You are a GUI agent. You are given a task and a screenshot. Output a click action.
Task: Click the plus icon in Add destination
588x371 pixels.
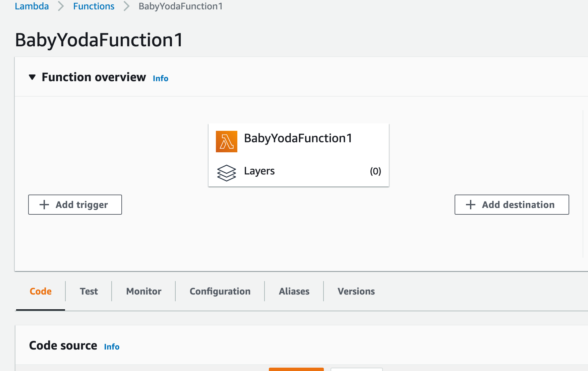471,205
